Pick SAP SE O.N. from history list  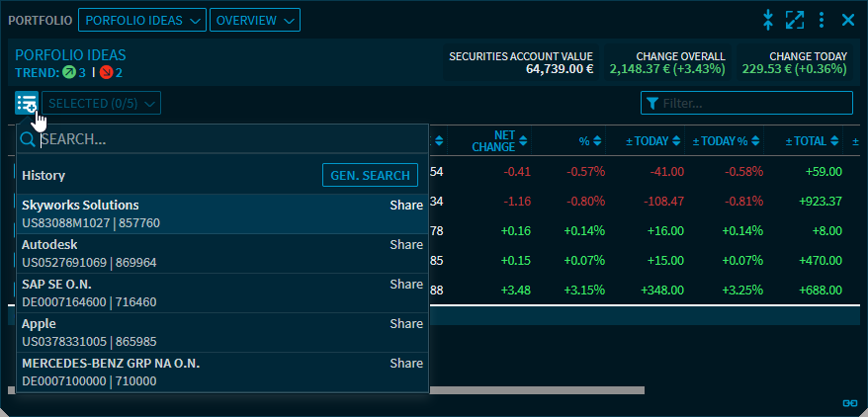222,292
